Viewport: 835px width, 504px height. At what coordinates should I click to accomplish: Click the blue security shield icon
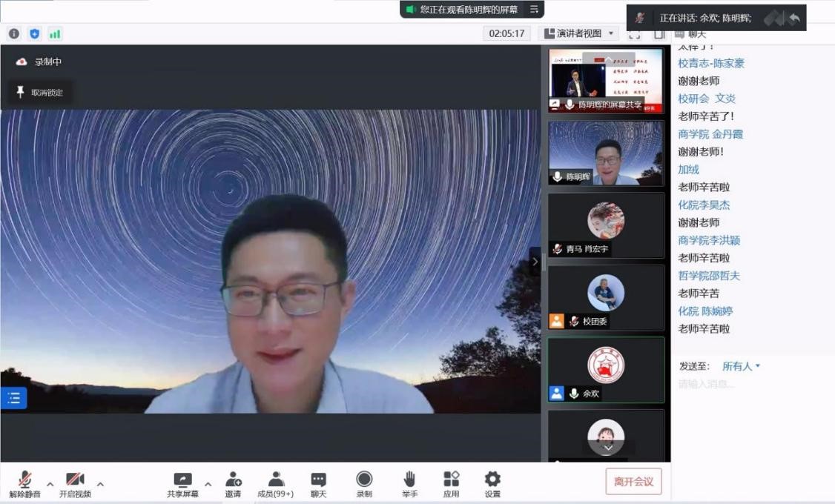click(x=35, y=34)
